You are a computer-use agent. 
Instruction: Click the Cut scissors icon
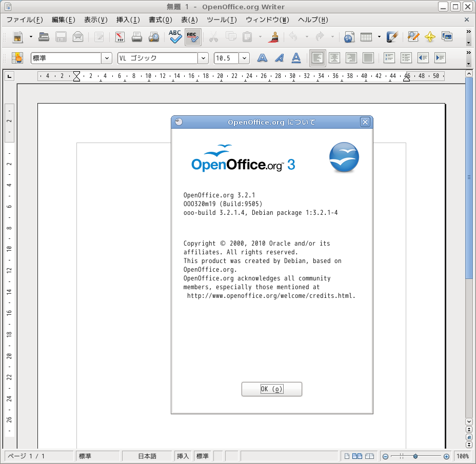tap(214, 37)
